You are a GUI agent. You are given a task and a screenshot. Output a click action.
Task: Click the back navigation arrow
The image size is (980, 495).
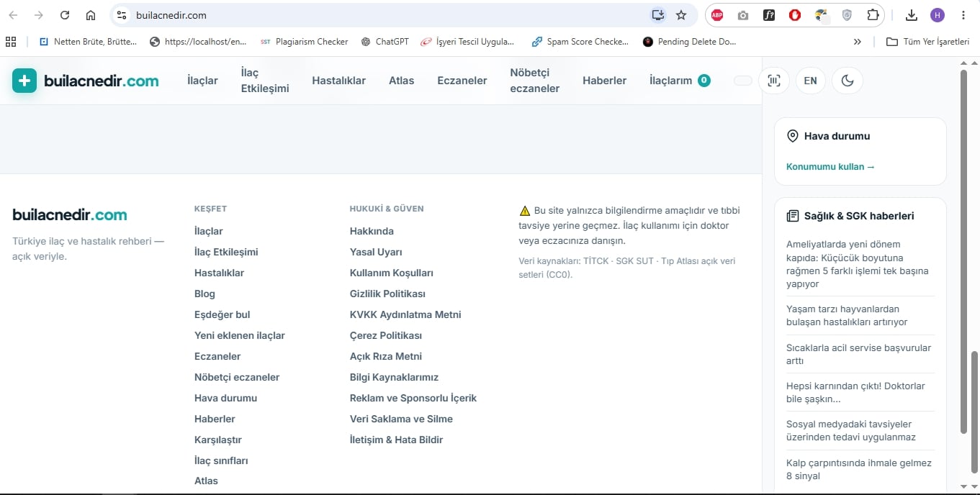pyautogui.click(x=13, y=15)
